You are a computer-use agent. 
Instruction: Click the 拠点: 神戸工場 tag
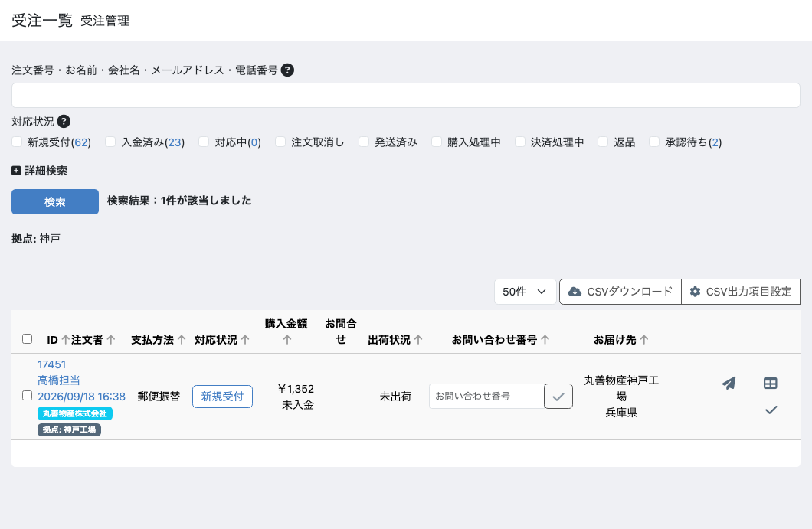69,429
